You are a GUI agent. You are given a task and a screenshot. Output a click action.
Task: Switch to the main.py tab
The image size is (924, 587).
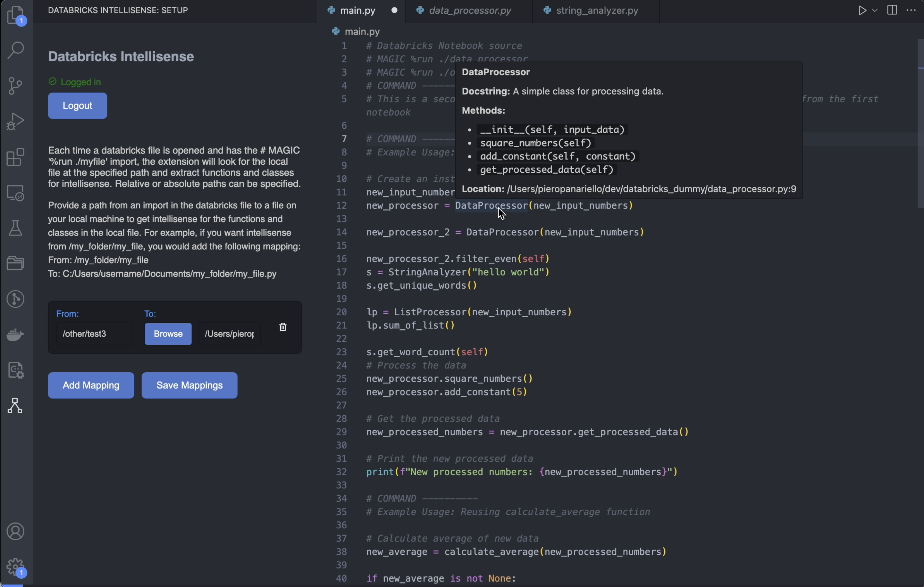coord(357,11)
